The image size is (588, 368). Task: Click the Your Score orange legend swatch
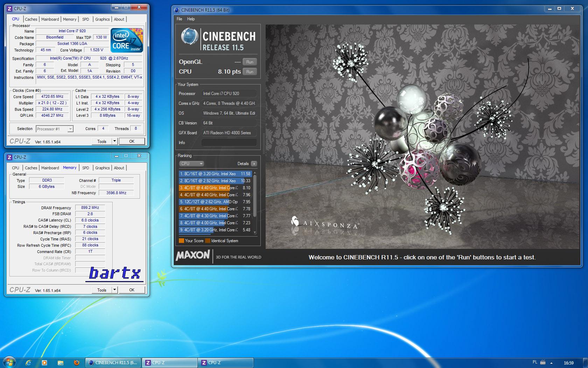[181, 241]
